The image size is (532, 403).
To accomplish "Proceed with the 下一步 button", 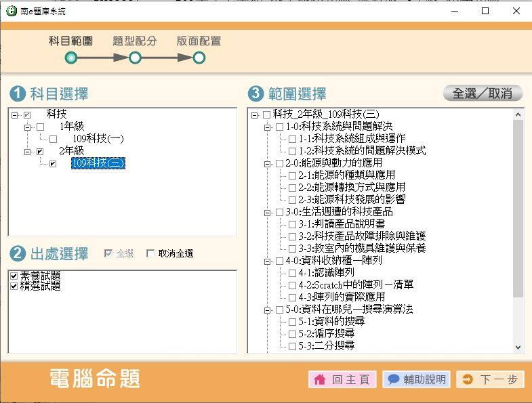I will click(490, 379).
